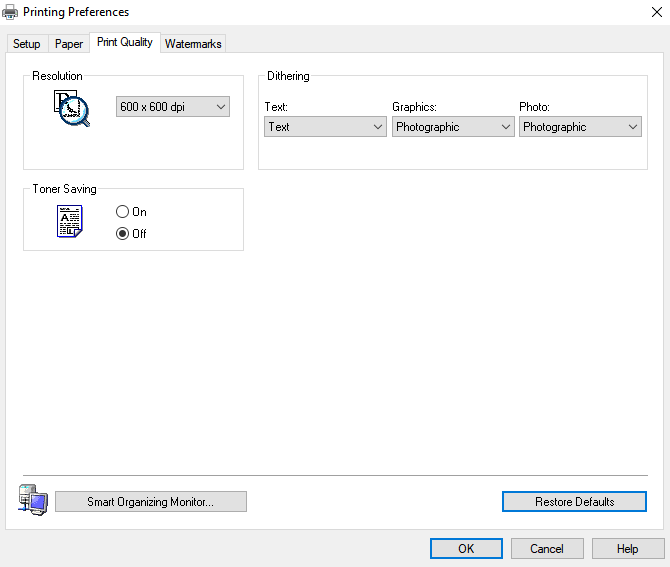This screenshot has height=567, width=670.
Task: Open the Graphics dithering dropdown
Action: coord(452,127)
